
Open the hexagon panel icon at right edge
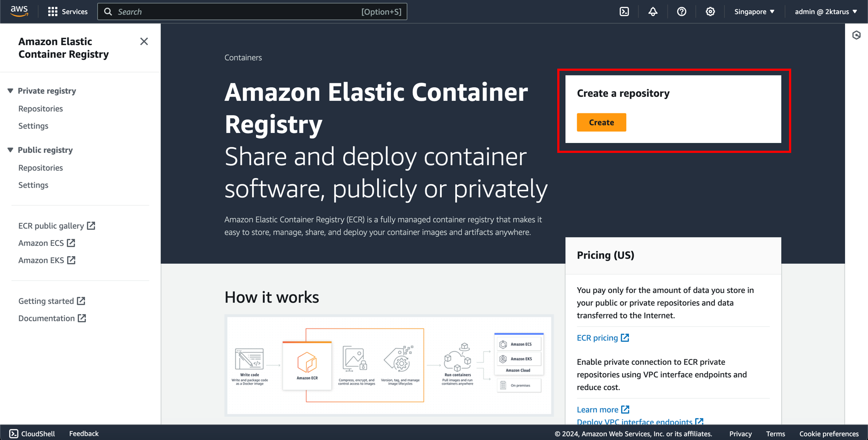pos(856,35)
